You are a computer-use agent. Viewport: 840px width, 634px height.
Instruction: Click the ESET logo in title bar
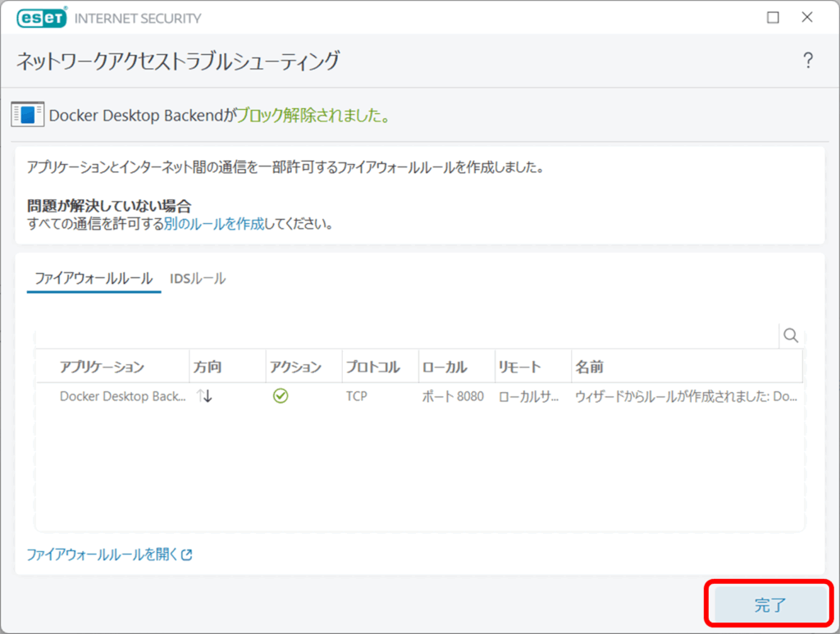[x=42, y=18]
